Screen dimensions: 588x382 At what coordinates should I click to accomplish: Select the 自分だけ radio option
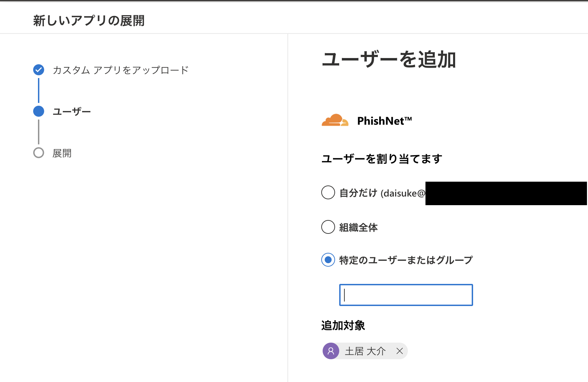[327, 193]
